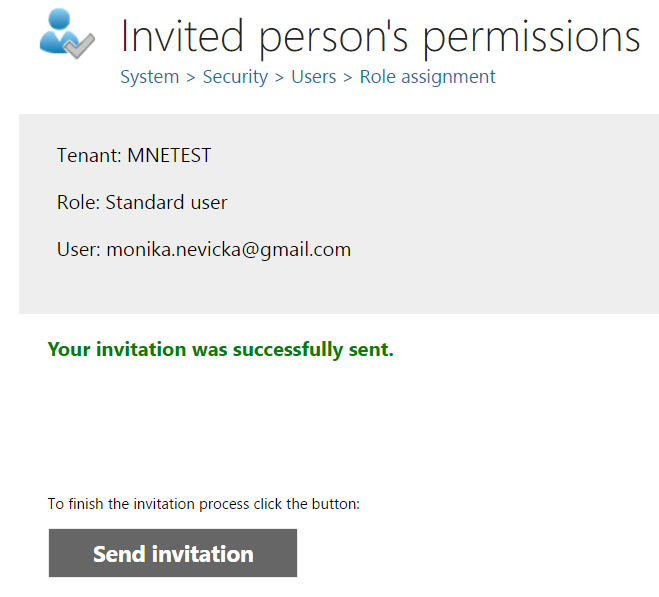Image resolution: width=659 pixels, height=597 pixels.
Task: Click the Invited person's permissions heading
Action: (380, 37)
